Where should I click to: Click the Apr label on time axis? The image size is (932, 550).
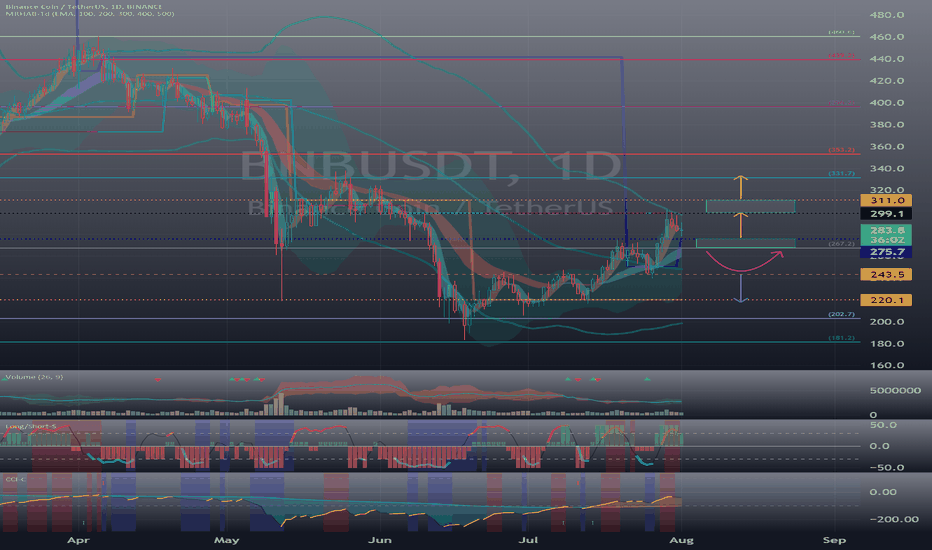[x=78, y=540]
